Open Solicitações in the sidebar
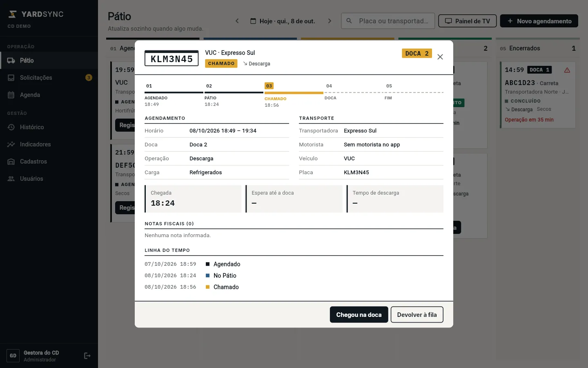 (49, 78)
